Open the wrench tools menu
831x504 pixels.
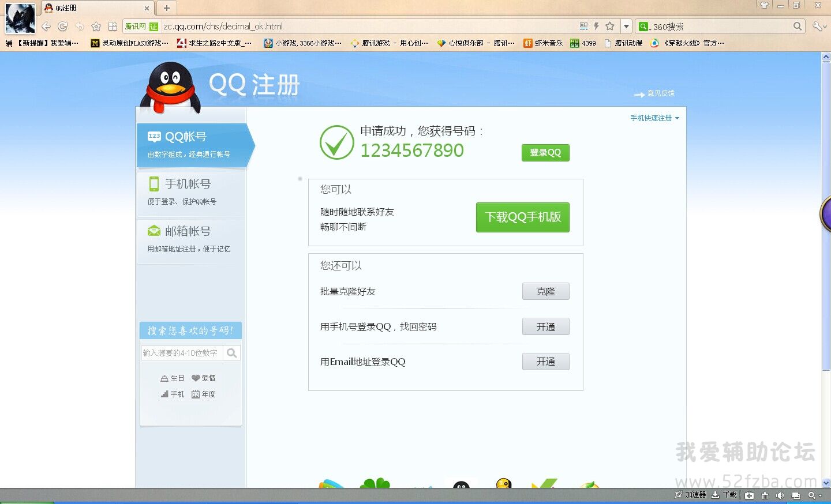819,27
